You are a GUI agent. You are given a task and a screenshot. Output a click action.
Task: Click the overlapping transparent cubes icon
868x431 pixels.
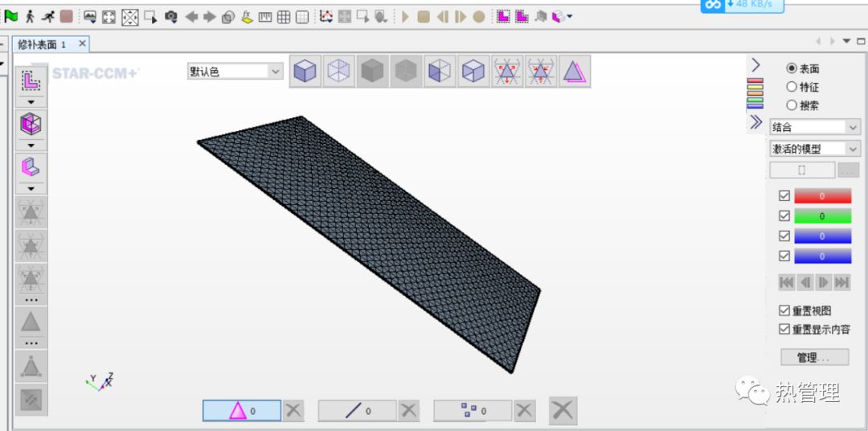coord(228,18)
